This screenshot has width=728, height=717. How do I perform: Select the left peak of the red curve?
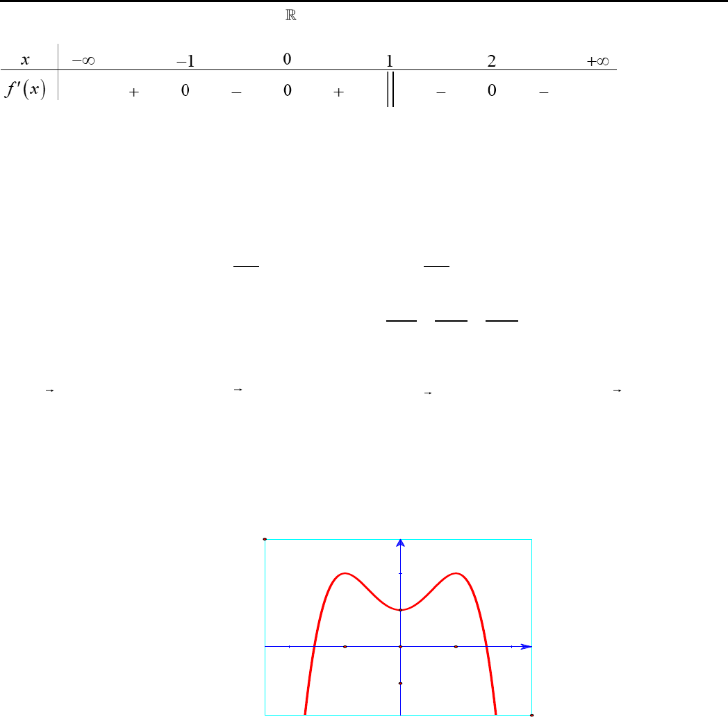(345, 574)
